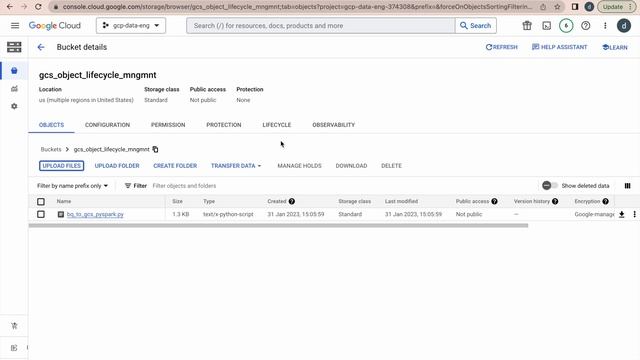Open the Protection tab
The image size is (640, 360).
click(x=224, y=125)
